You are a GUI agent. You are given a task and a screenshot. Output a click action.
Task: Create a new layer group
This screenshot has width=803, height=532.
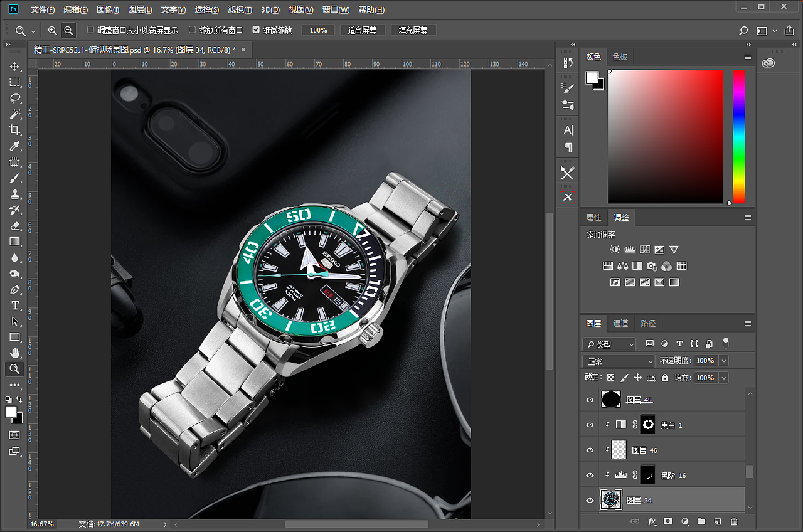click(701, 521)
